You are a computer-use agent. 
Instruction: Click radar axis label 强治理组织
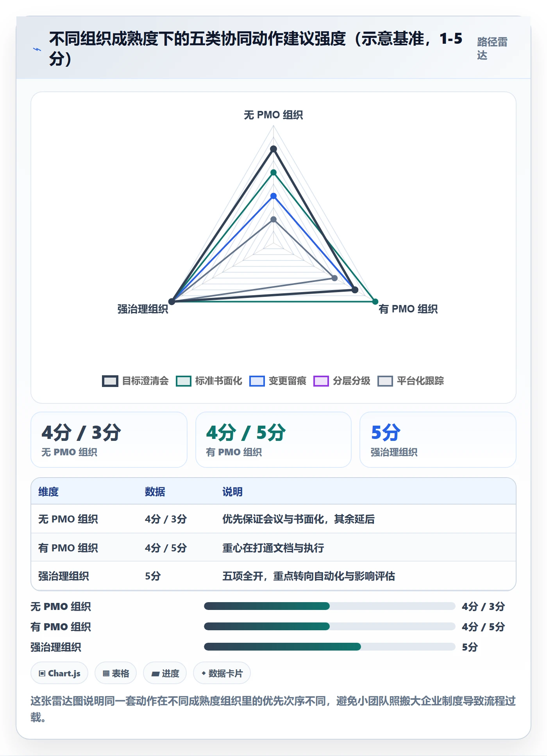tap(143, 309)
